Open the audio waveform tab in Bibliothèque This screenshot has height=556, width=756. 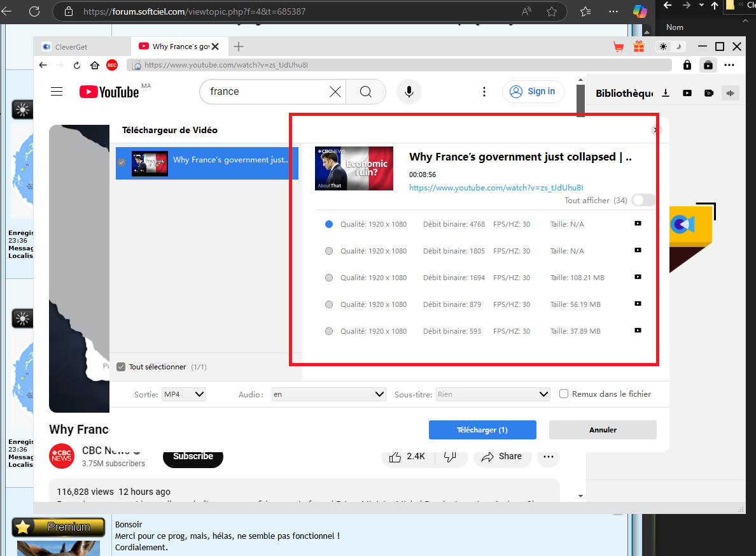click(x=731, y=93)
